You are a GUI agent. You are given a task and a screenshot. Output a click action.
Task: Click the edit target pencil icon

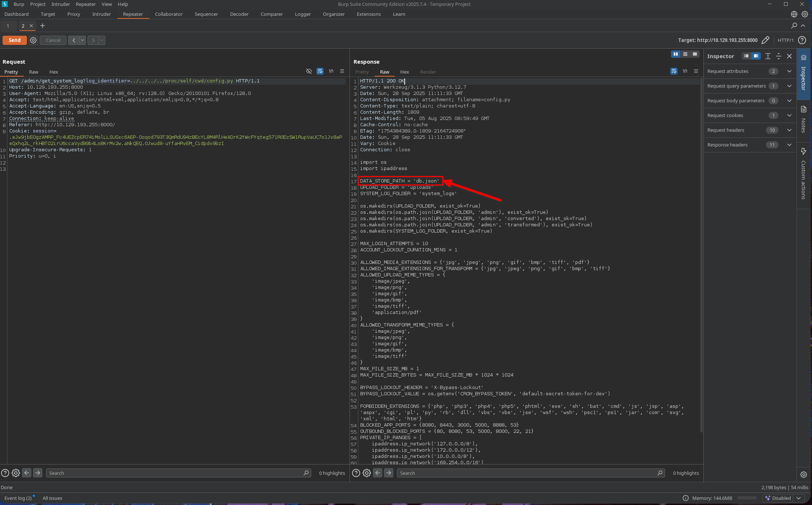pyautogui.click(x=765, y=40)
